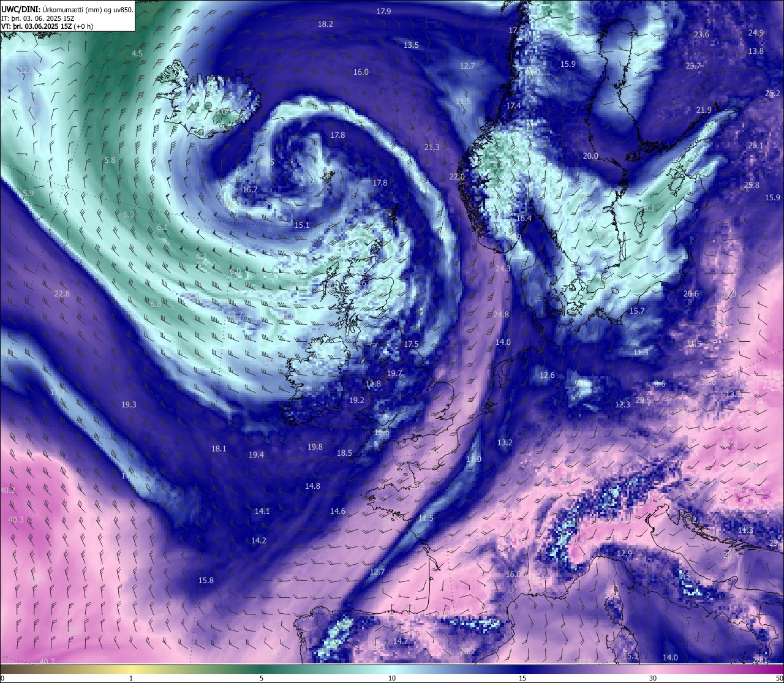Viewport: 784px width, 683px height.
Task: Click the 19.4 map value
Action: click(256, 455)
